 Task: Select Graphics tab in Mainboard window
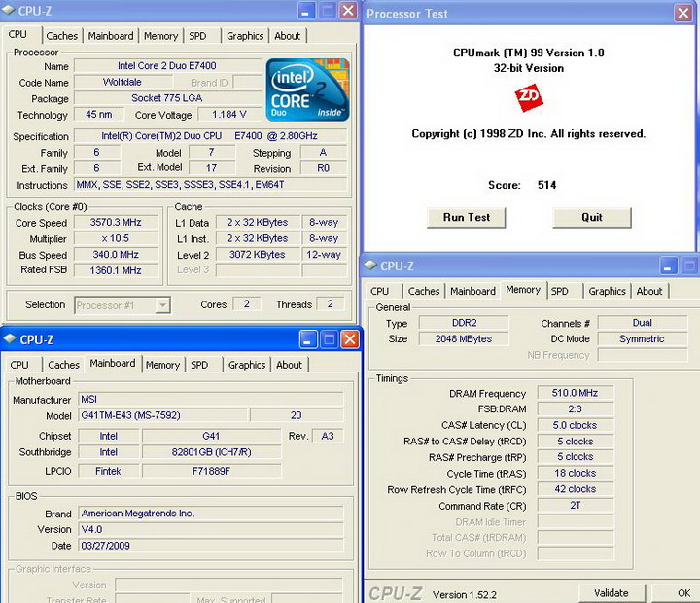click(x=247, y=365)
